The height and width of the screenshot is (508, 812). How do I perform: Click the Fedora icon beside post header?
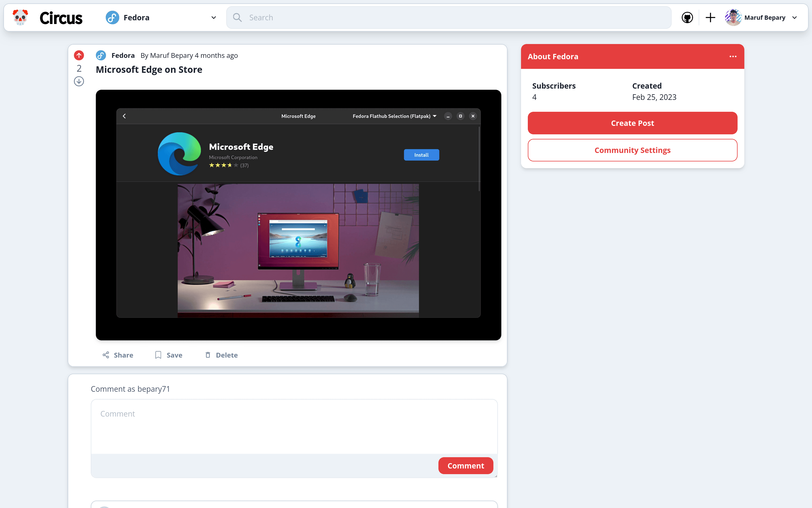[101, 55]
